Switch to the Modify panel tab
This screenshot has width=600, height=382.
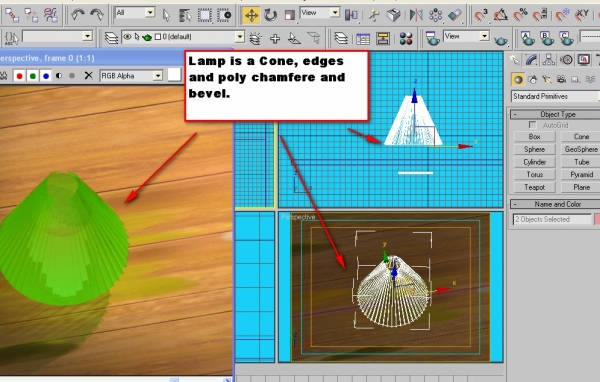pyautogui.click(x=532, y=60)
